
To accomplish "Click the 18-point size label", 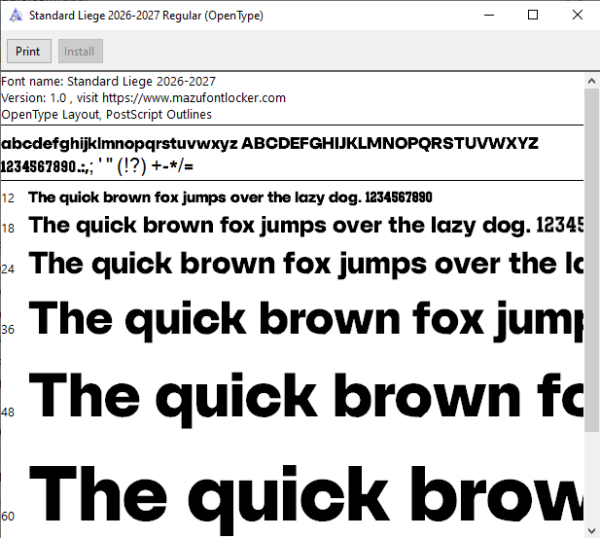I will pos(8,228).
